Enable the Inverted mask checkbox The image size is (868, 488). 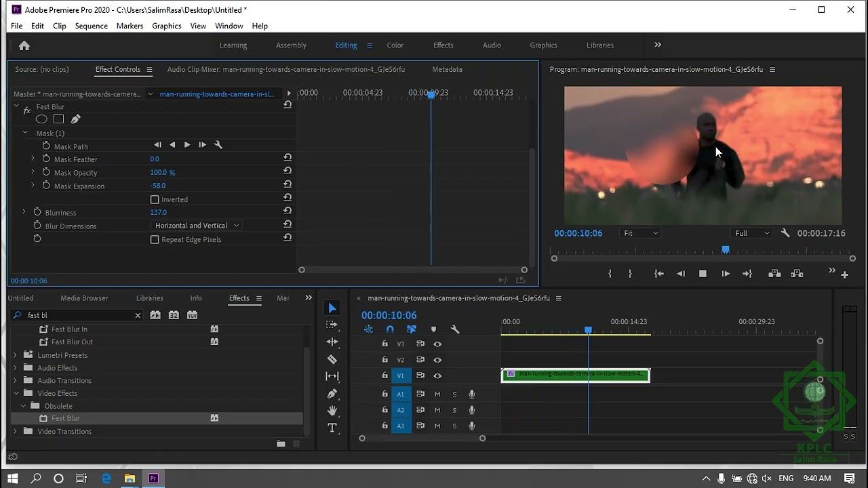tap(155, 199)
